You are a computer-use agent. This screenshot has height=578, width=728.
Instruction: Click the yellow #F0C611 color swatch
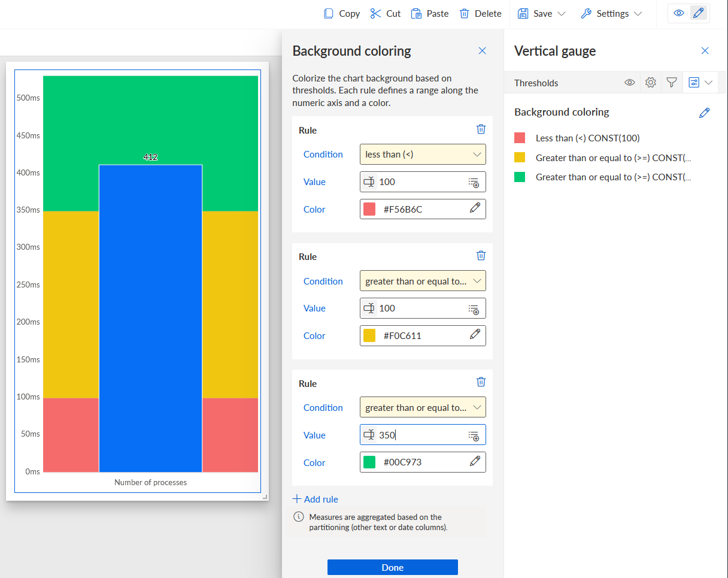click(x=369, y=335)
